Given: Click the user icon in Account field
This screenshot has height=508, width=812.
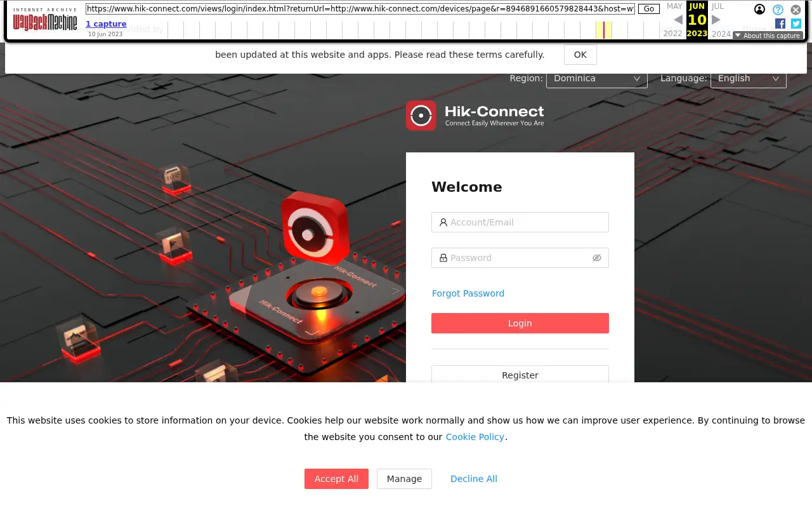Looking at the screenshot, I should [443, 222].
